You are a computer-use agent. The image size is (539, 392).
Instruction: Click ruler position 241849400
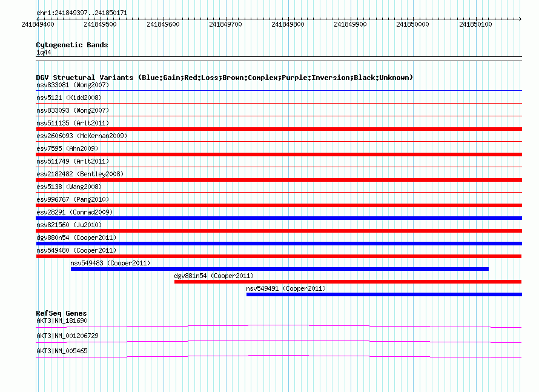point(38,24)
